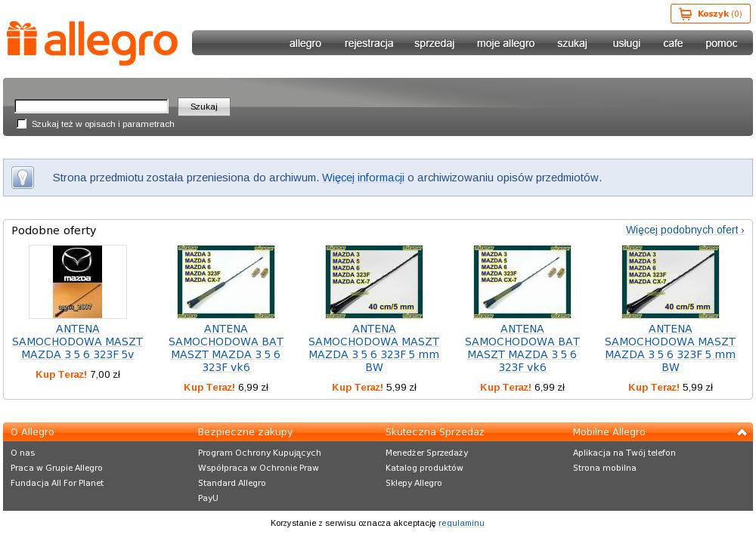This screenshot has height=538, width=756.
Task: Open PayU footer link
Action: (x=208, y=498)
